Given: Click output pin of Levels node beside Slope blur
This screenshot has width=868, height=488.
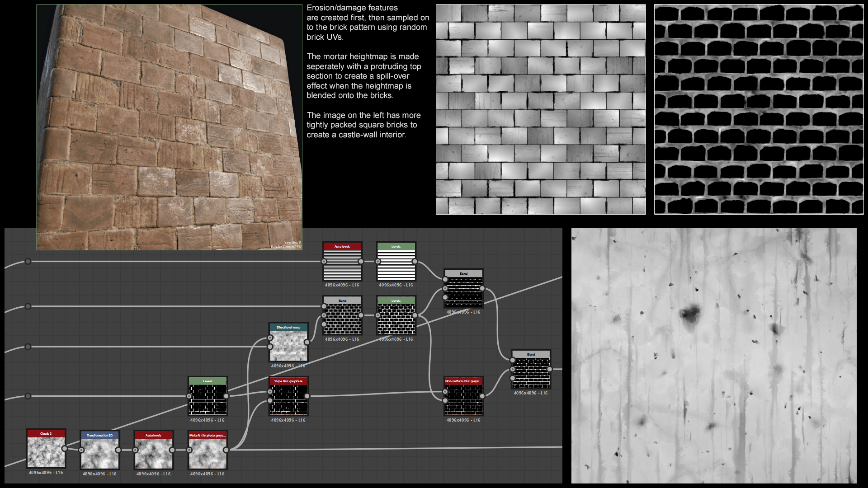Looking at the screenshot, I should [x=226, y=396].
